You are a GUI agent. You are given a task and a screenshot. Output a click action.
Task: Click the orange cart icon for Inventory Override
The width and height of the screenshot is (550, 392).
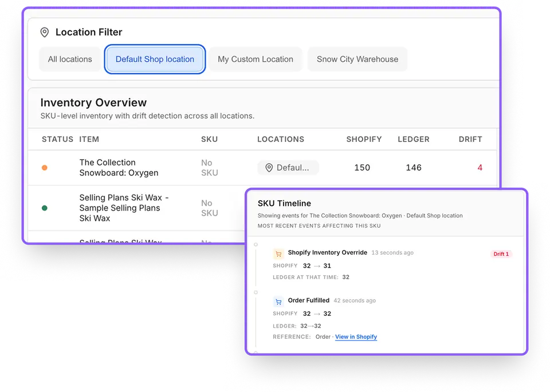click(x=278, y=254)
